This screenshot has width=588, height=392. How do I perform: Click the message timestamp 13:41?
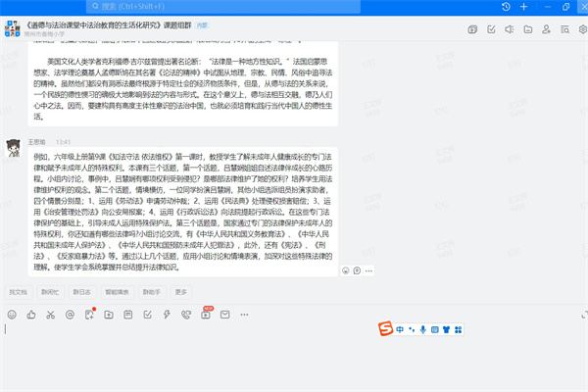point(63,142)
